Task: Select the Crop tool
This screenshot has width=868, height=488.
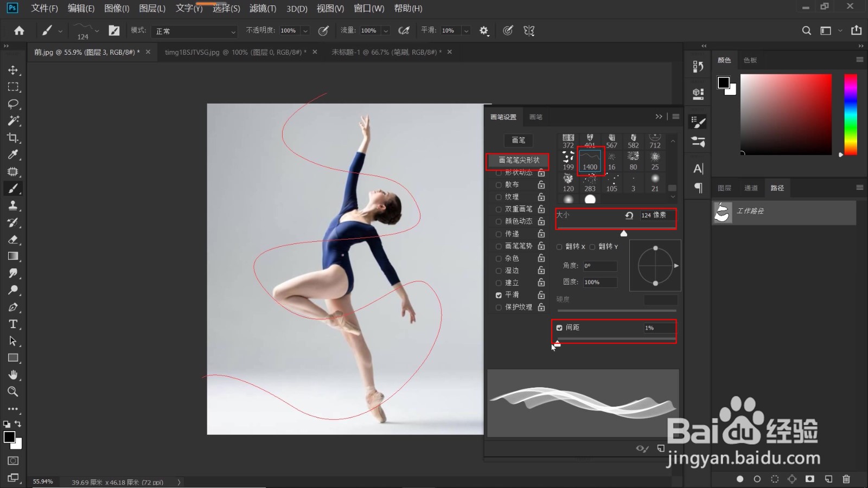Action: point(13,138)
